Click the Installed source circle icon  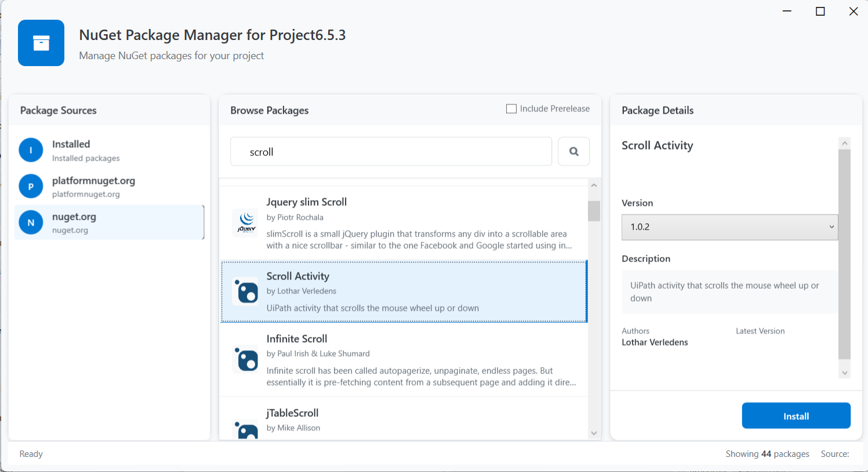[x=31, y=150]
